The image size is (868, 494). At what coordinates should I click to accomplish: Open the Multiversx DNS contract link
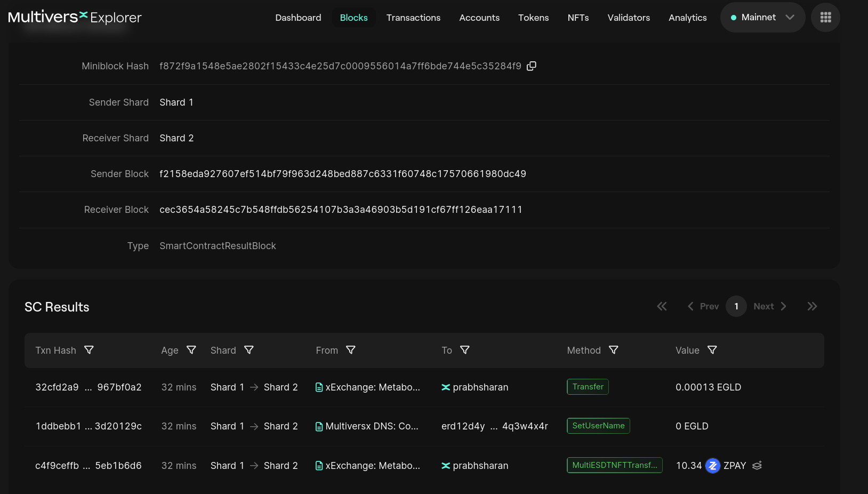(x=372, y=426)
